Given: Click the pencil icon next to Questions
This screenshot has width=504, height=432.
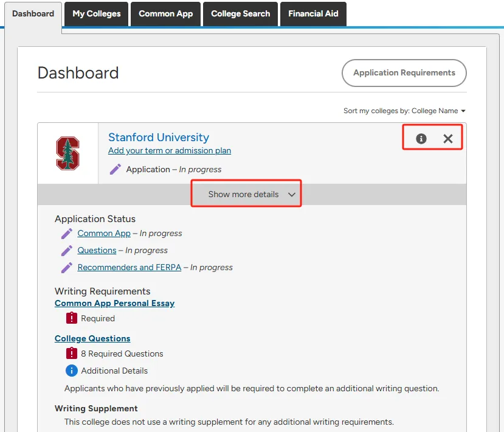Looking at the screenshot, I should (67, 250).
